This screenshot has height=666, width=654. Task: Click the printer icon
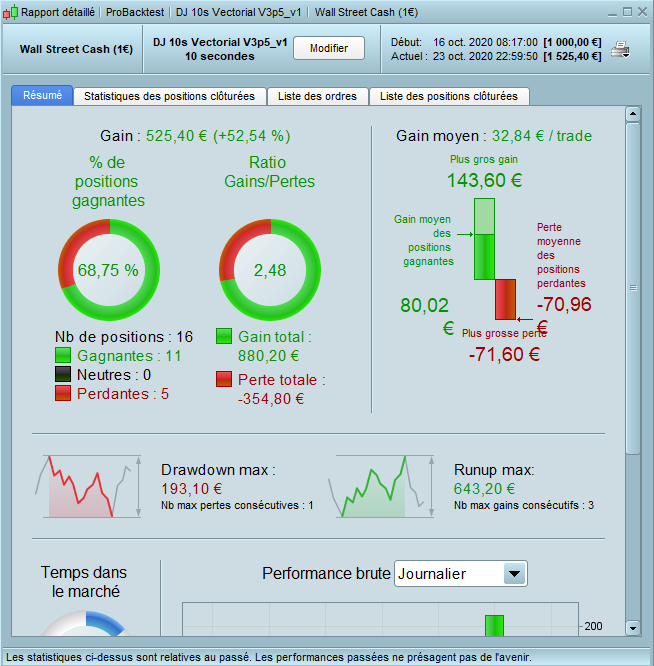click(x=620, y=50)
